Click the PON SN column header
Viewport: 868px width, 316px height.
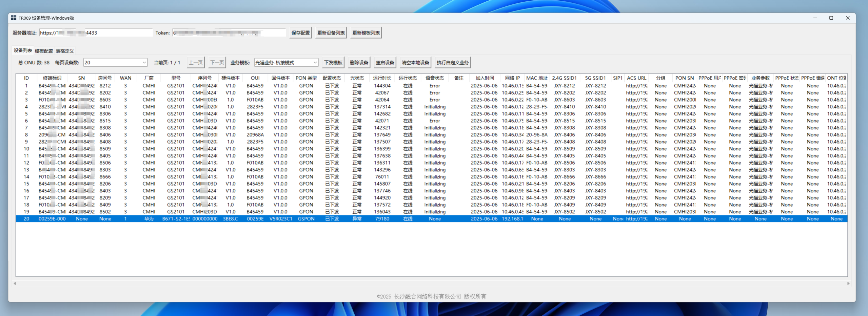point(685,78)
